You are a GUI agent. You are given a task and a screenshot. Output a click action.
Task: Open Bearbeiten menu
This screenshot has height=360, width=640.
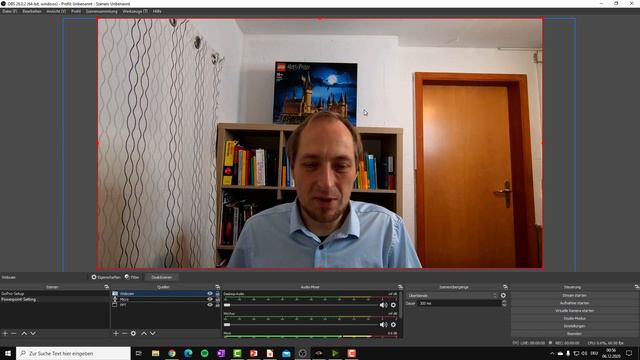[x=32, y=11]
